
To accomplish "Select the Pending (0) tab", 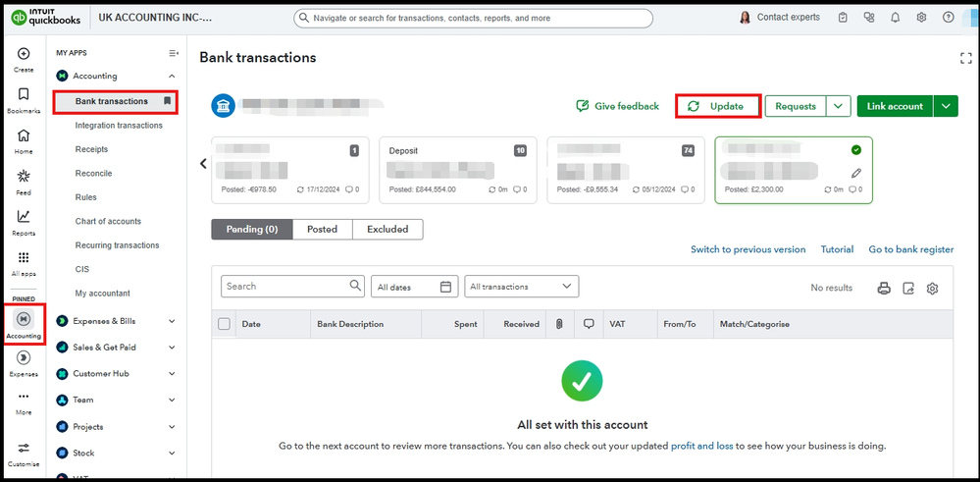I will pyautogui.click(x=252, y=230).
